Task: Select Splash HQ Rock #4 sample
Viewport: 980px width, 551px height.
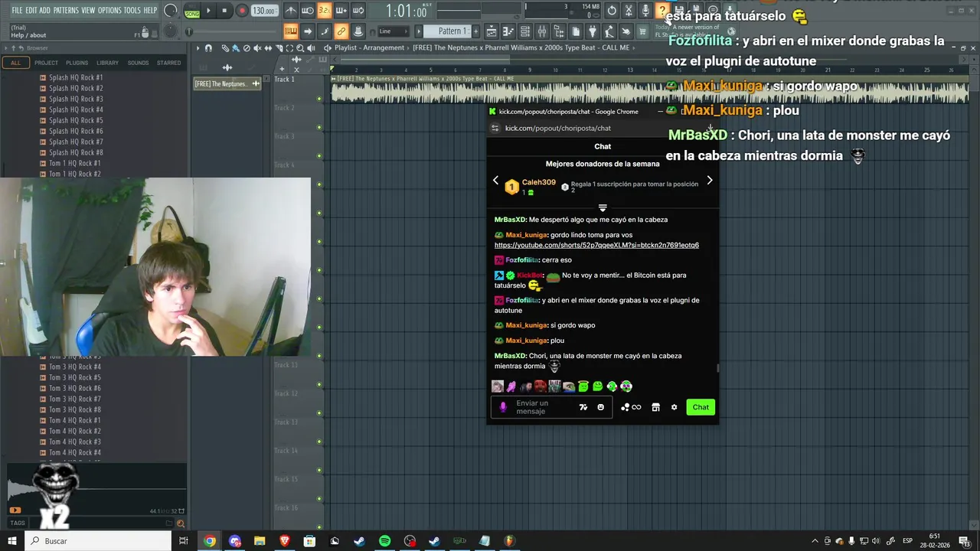Action: (76, 109)
